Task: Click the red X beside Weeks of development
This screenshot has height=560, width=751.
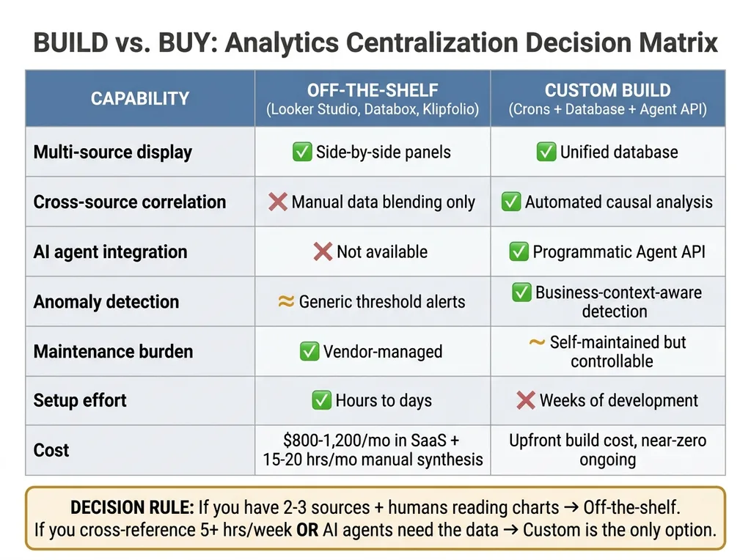Action: 525,400
